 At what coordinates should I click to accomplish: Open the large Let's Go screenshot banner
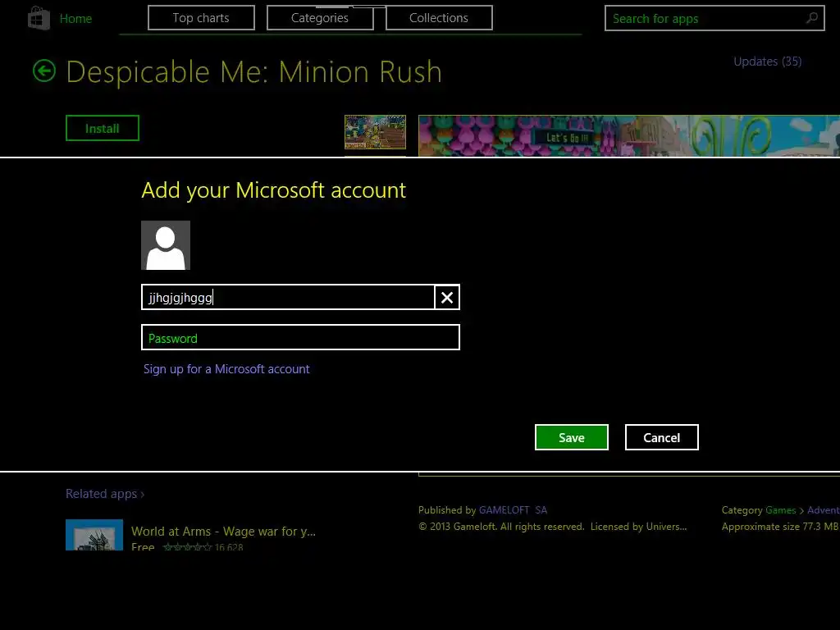pos(629,136)
